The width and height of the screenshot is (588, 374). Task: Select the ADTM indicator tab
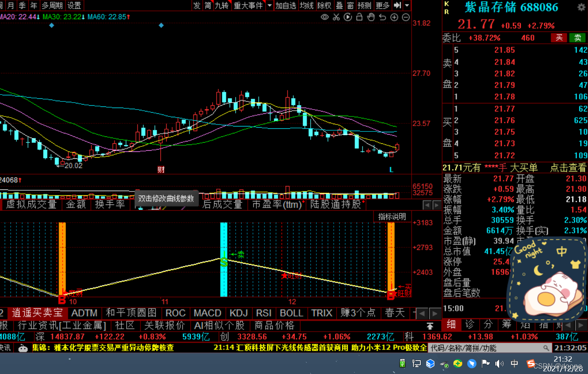(x=84, y=313)
